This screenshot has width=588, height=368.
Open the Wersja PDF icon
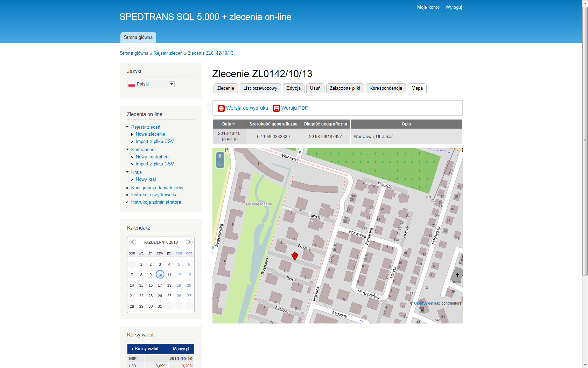pyautogui.click(x=276, y=108)
